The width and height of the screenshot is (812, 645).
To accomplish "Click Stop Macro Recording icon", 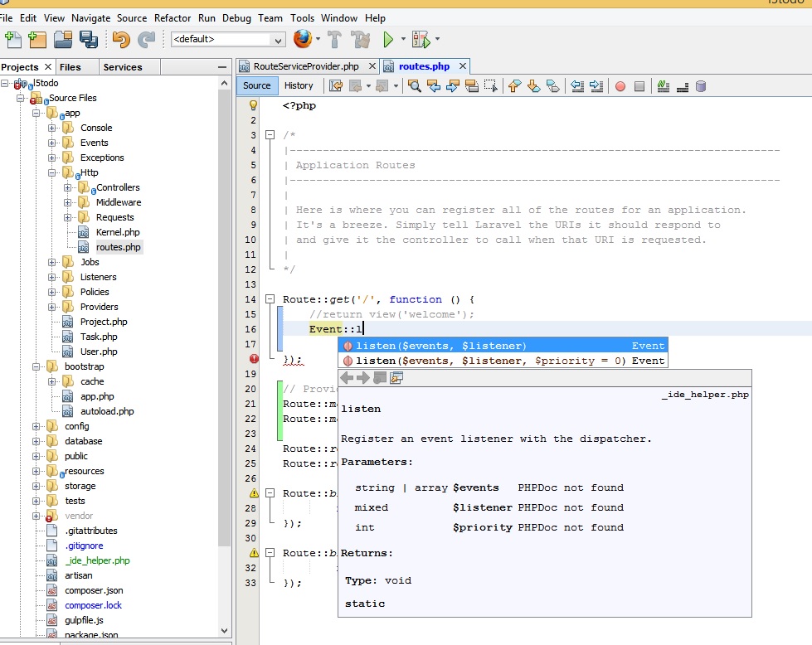I will tap(639, 86).
